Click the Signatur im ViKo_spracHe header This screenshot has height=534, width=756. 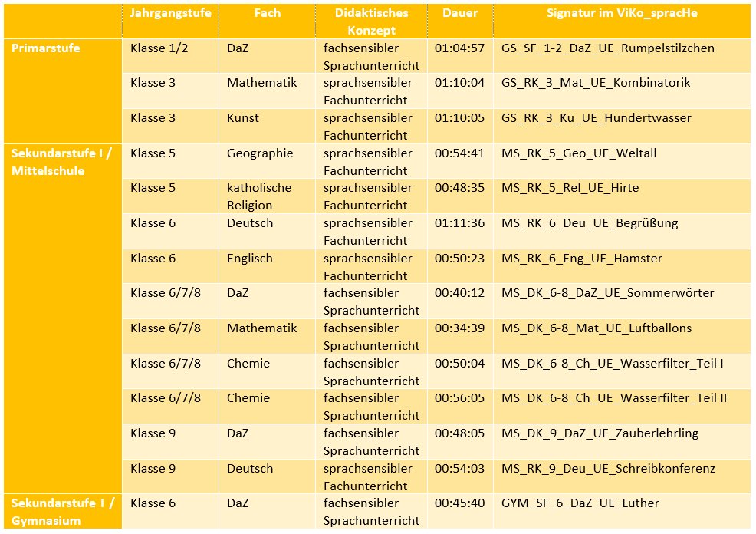pyautogui.click(x=622, y=14)
